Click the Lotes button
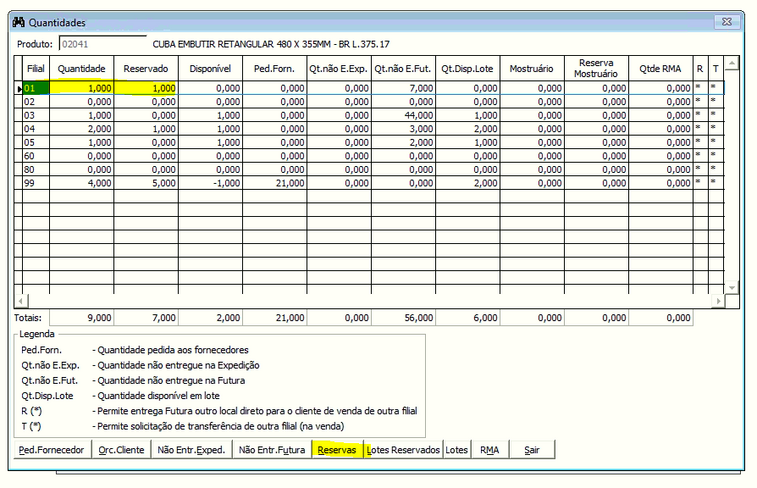Image resolution: width=757 pixels, height=488 pixels. 457,450
